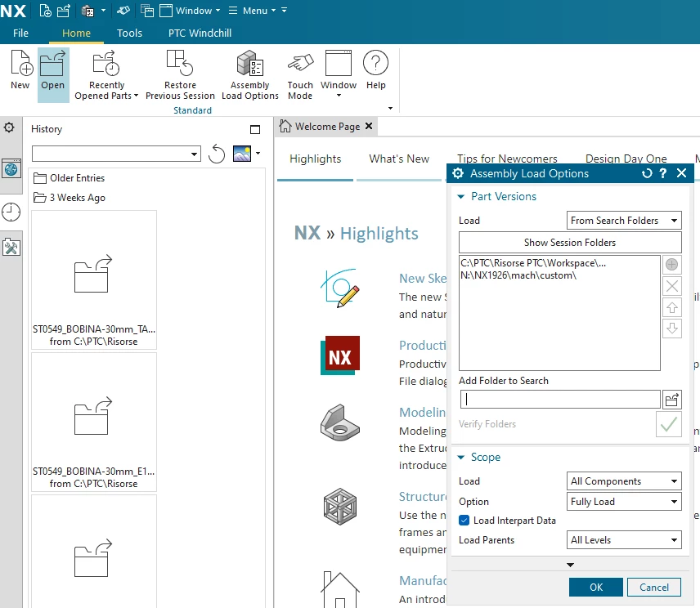Click the browse folder icon
The height and width of the screenshot is (608, 700).
672,400
